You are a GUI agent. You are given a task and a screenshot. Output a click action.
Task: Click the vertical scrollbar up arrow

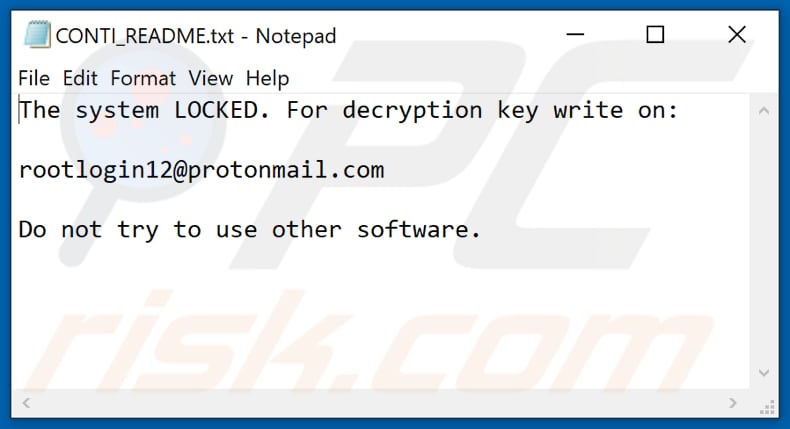click(x=764, y=110)
